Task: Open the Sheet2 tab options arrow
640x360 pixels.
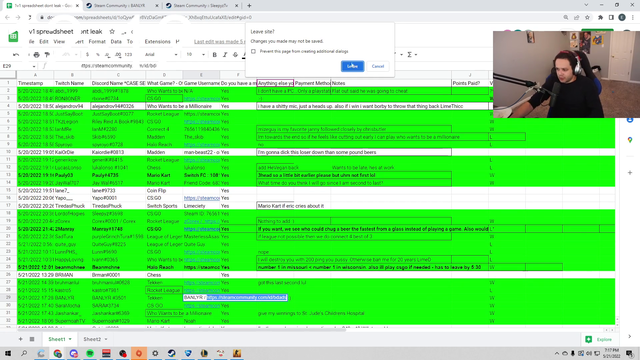Action: 106,339
